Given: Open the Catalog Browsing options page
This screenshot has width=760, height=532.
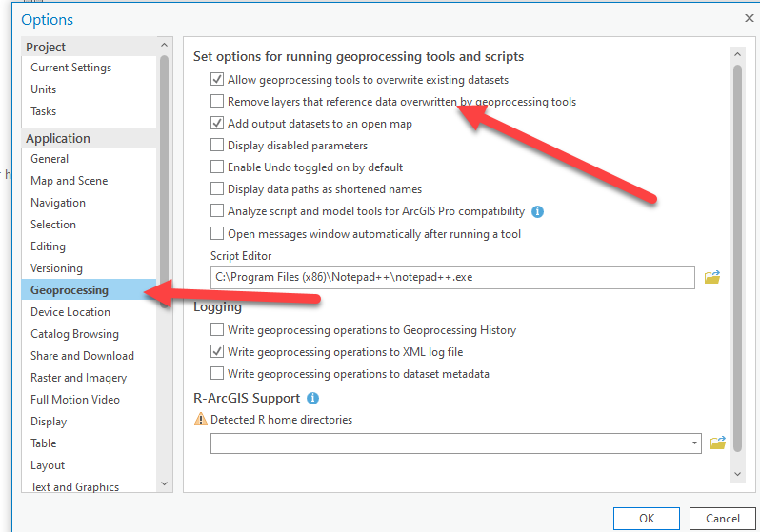Looking at the screenshot, I should click(74, 334).
